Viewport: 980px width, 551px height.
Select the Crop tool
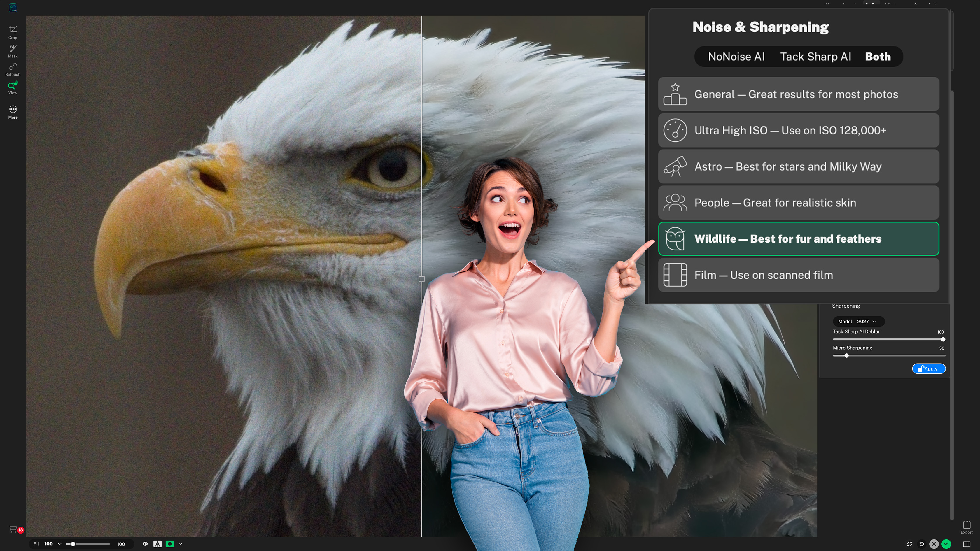[x=13, y=32]
